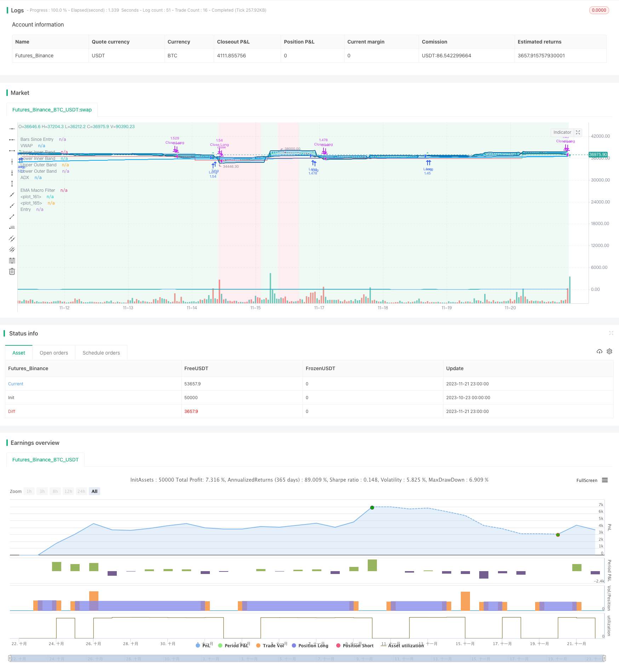This screenshot has width=619, height=672.
Task: Click the cloud download icon in Status info
Action: click(599, 351)
